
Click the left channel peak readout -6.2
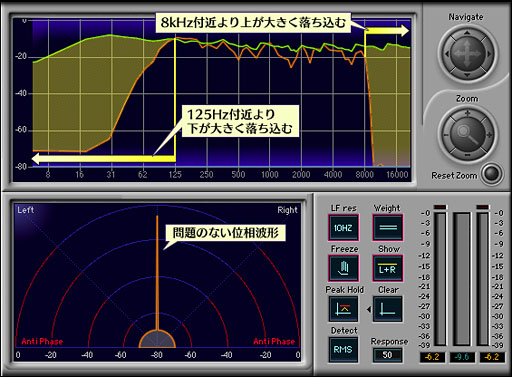432,357
